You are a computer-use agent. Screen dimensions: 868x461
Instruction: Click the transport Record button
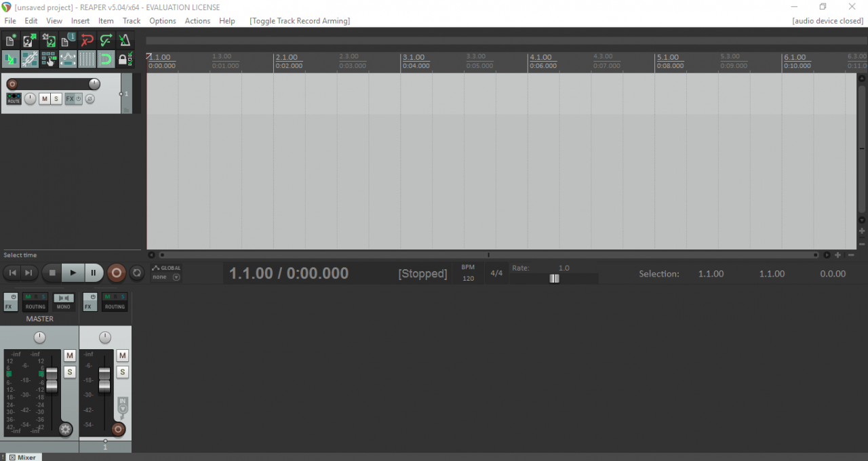[117, 273]
